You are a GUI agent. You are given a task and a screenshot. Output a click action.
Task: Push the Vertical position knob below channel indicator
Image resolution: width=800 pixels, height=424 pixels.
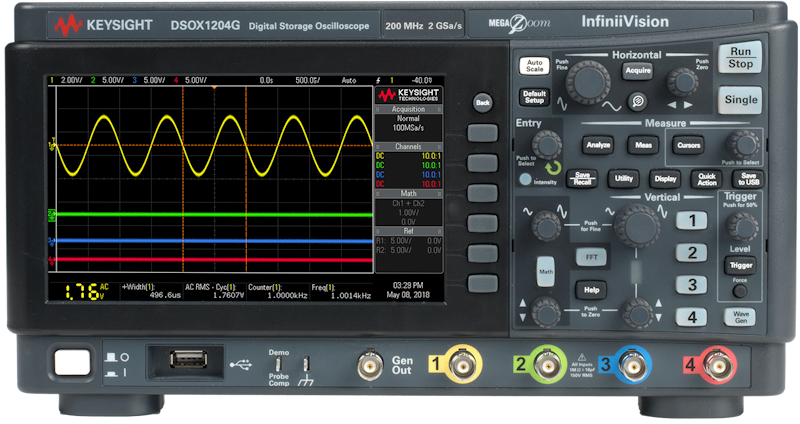point(637,312)
